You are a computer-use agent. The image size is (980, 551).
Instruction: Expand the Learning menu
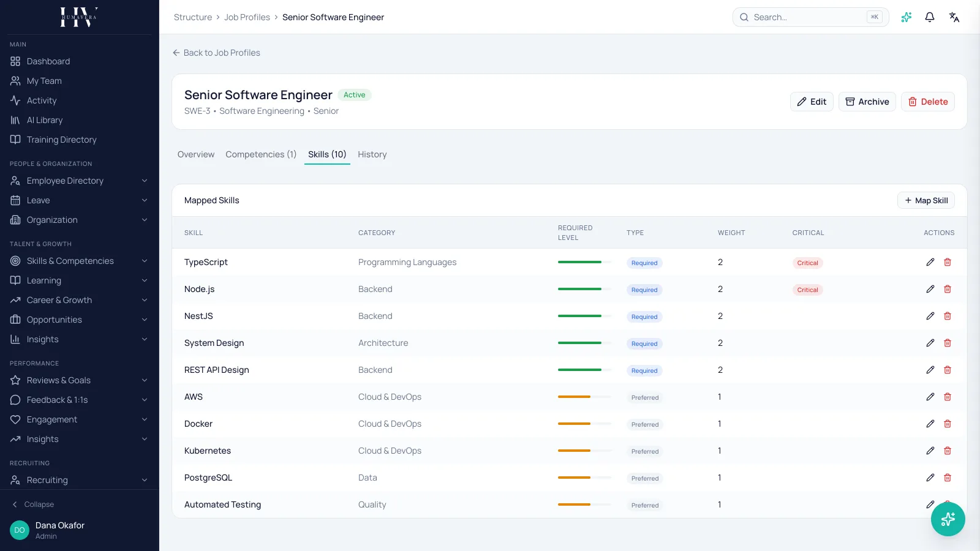coord(79,280)
